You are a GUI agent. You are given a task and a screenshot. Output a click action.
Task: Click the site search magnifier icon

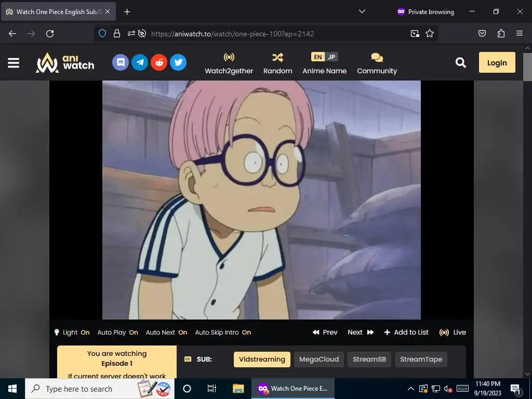[x=461, y=62]
